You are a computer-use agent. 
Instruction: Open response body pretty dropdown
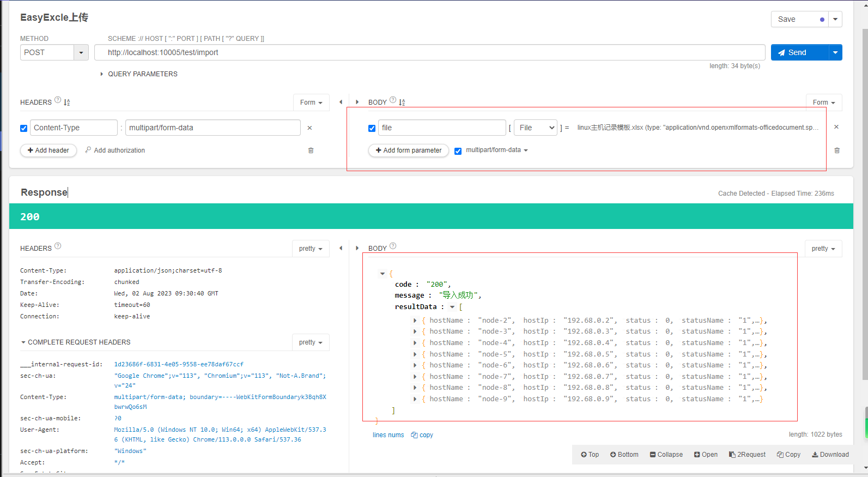(x=823, y=249)
